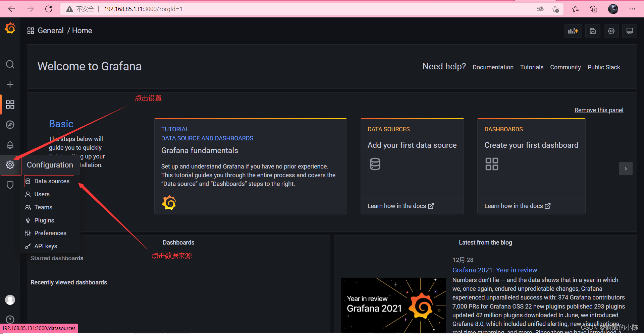Open browser read aloud / translate icon
Image resolution: width=644 pixels, height=334 pixels.
coord(540,9)
